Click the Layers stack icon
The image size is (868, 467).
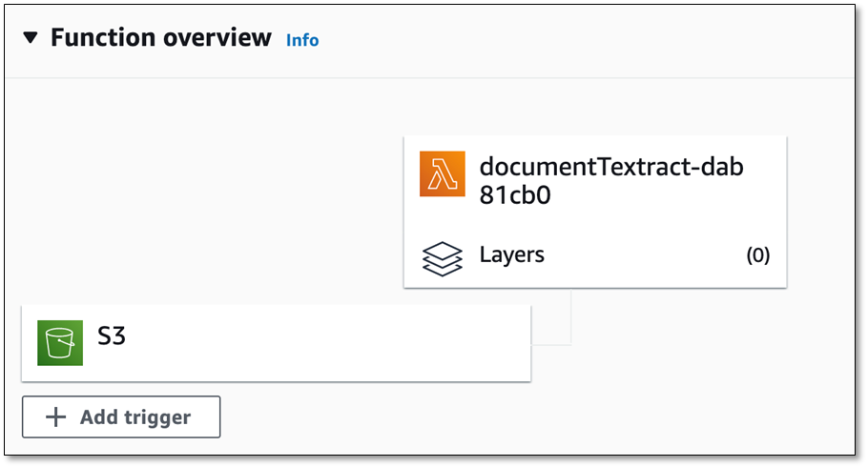[x=443, y=258]
